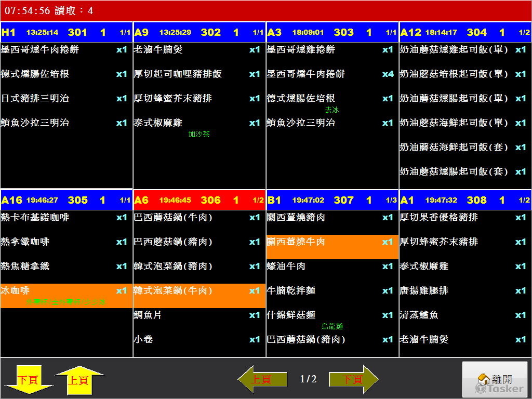The height and width of the screenshot is (399, 532).
Task: Click the 1/2 page indicator at bottom
Action: pos(308,379)
